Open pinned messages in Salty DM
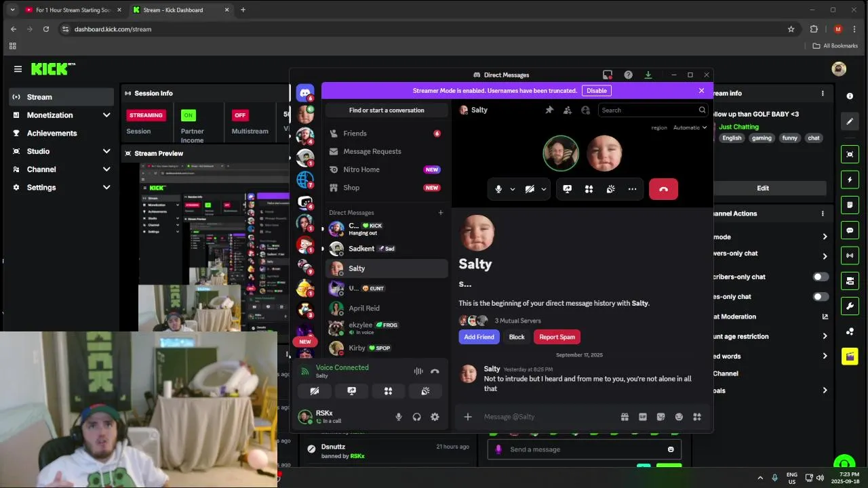The width and height of the screenshot is (868, 488). pyautogui.click(x=549, y=110)
